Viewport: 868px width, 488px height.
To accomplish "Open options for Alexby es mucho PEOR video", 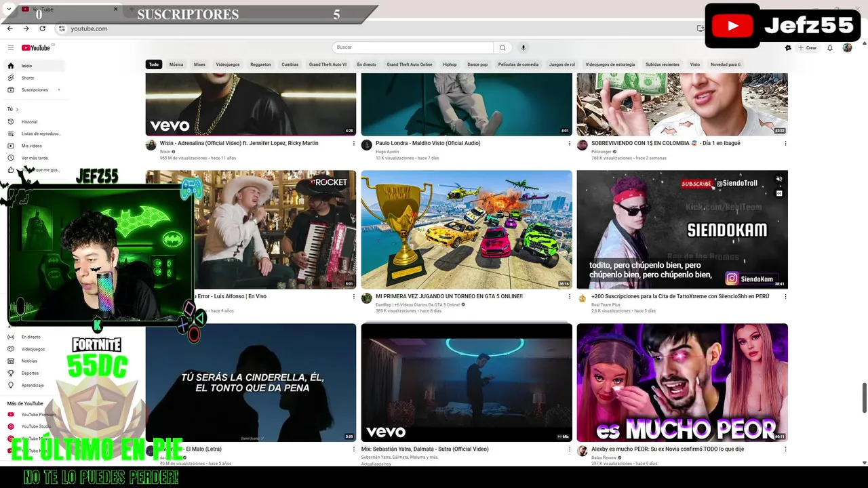I will click(x=785, y=449).
